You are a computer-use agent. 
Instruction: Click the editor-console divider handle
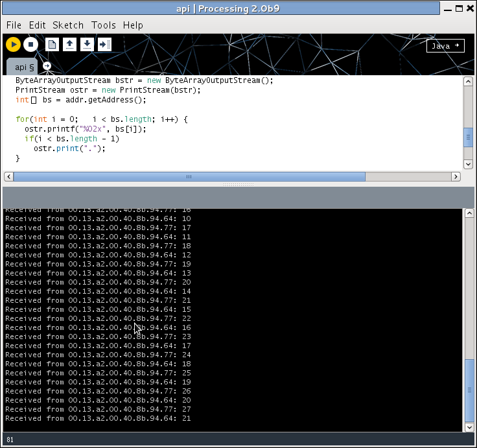[x=238, y=184]
